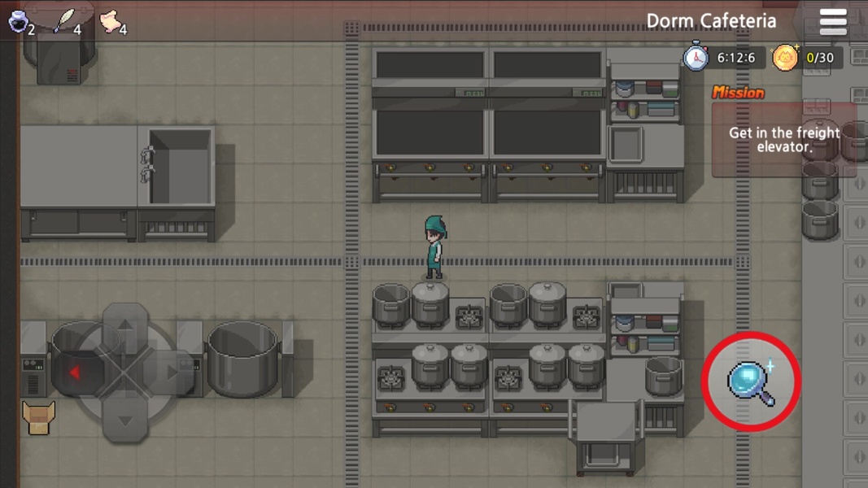Click the 6:12:6 timer value

point(735,58)
